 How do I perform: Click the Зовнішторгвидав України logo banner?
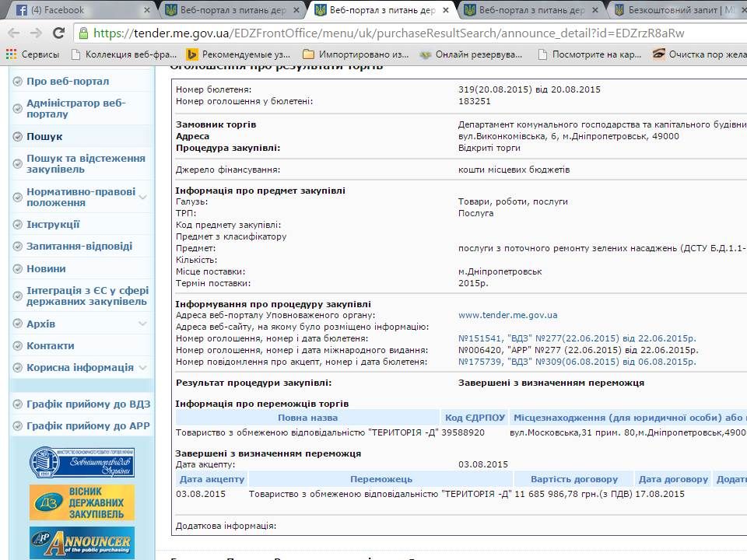pos(82,462)
